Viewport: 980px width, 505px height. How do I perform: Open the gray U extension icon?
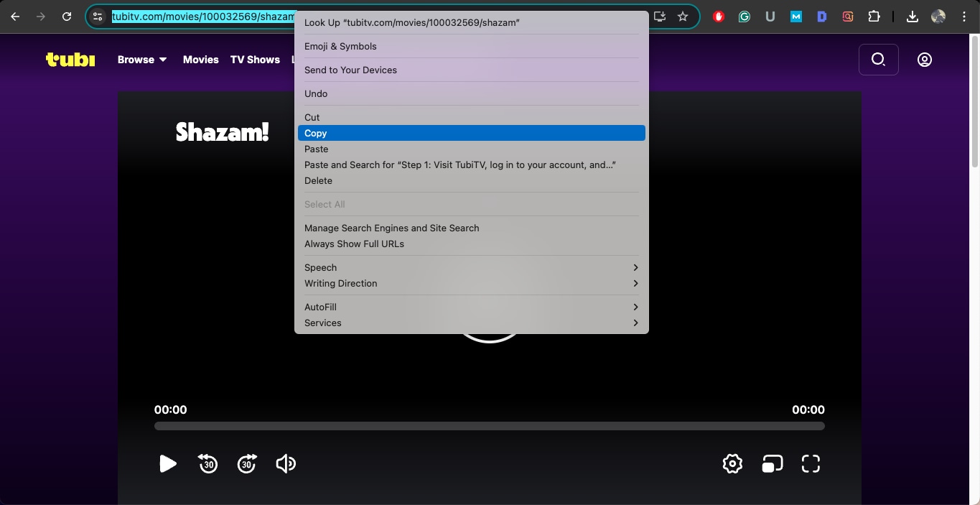point(770,17)
